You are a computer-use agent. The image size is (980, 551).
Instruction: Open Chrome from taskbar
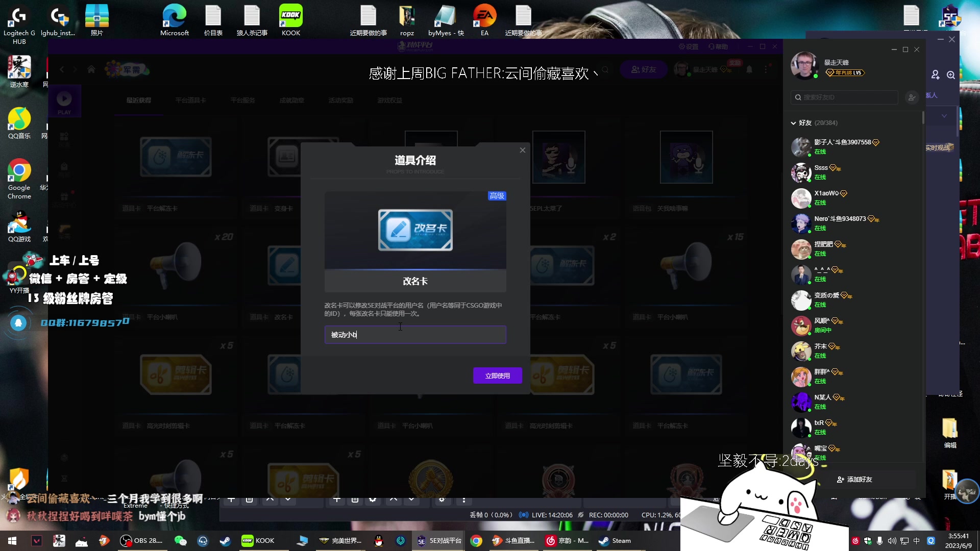(x=476, y=541)
